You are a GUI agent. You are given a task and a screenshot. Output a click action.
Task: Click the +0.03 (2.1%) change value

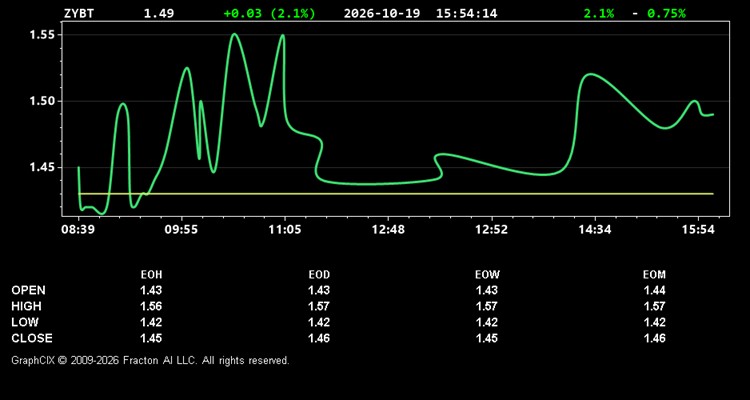click(x=269, y=13)
